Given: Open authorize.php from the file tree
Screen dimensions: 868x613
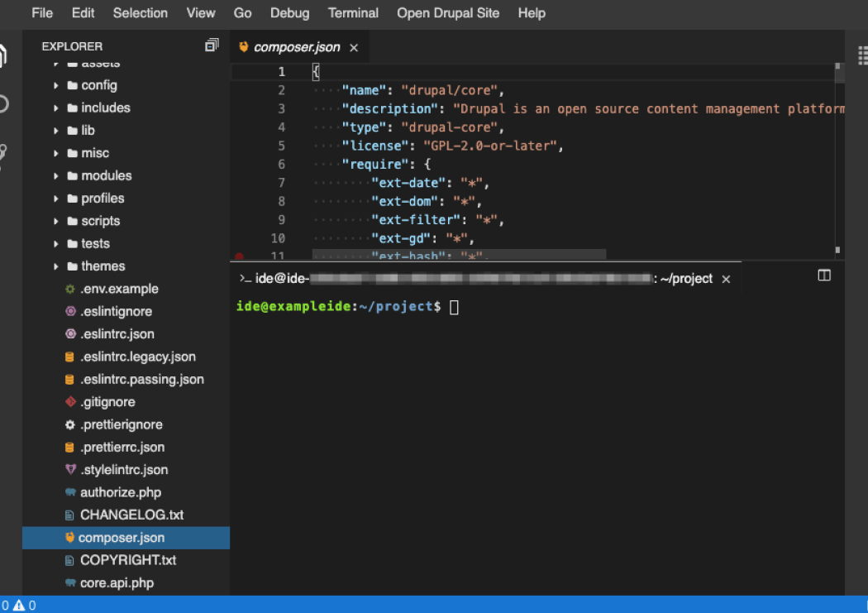Looking at the screenshot, I should [x=120, y=492].
